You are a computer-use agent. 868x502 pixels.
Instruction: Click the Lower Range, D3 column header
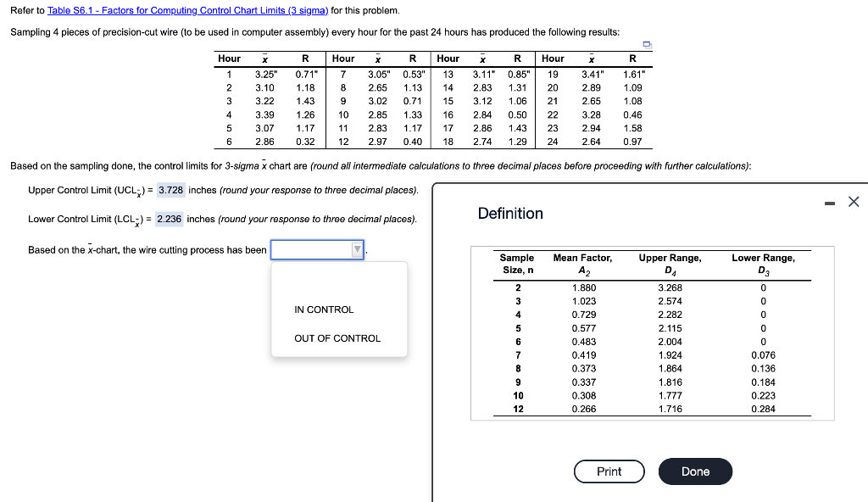(x=764, y=264)
